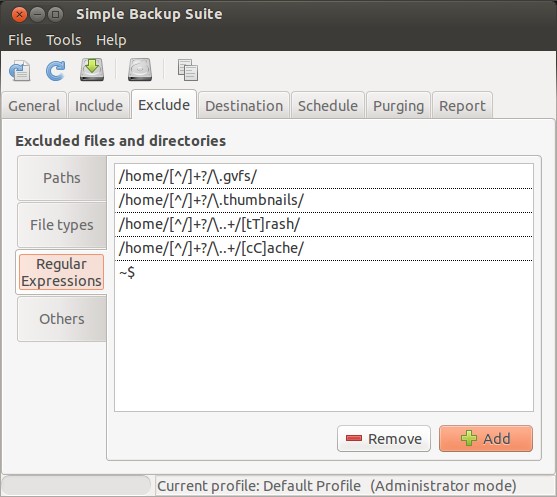Select the .thumbnails regex entry

pyautogui.click(x=324, y=200)
